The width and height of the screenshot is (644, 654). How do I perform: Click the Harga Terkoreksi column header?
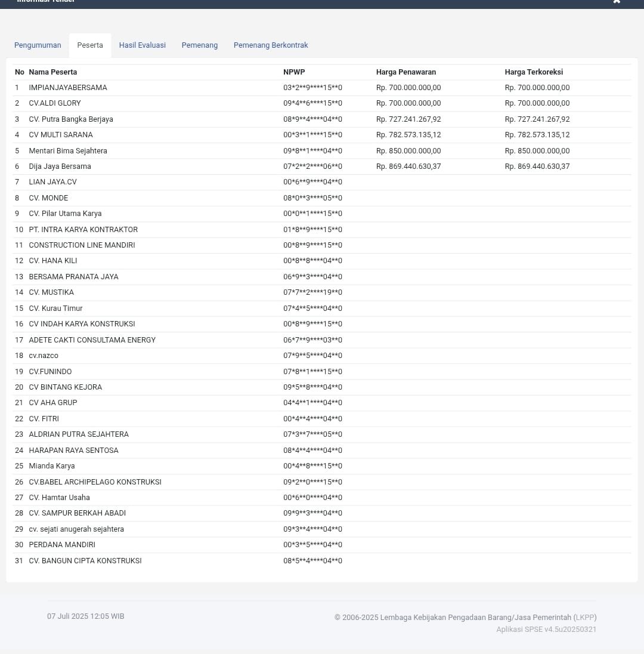[534, 72]
